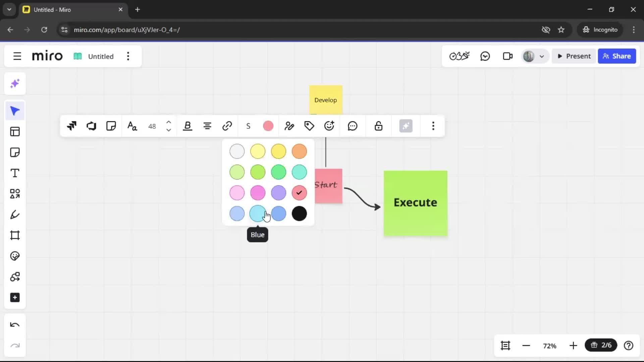Add a tag to the sticky note
This screenshot has height=362, width=644.
(x=309, y=126)
